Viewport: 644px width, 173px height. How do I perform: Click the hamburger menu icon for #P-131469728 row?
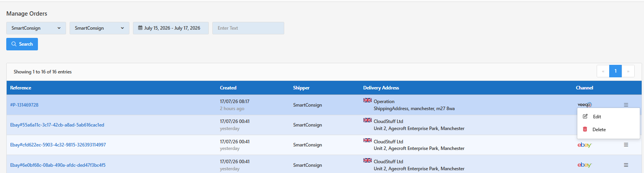[626, 105]
